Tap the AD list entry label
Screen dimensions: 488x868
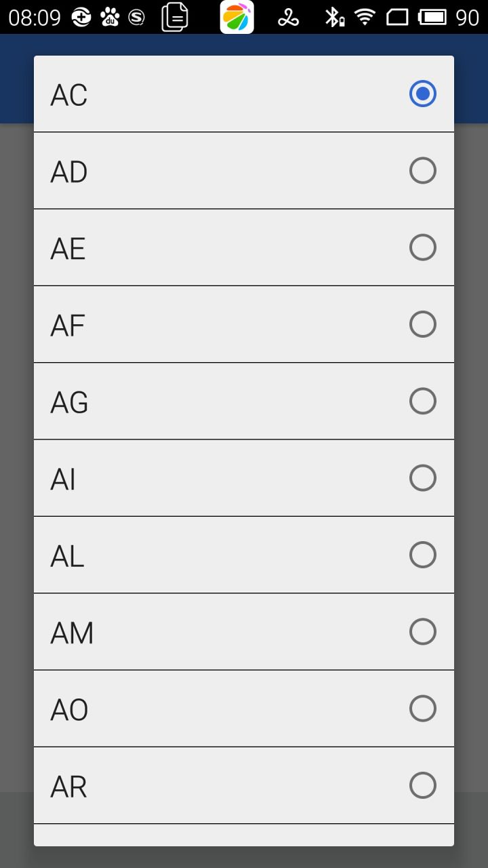[69, 172]
